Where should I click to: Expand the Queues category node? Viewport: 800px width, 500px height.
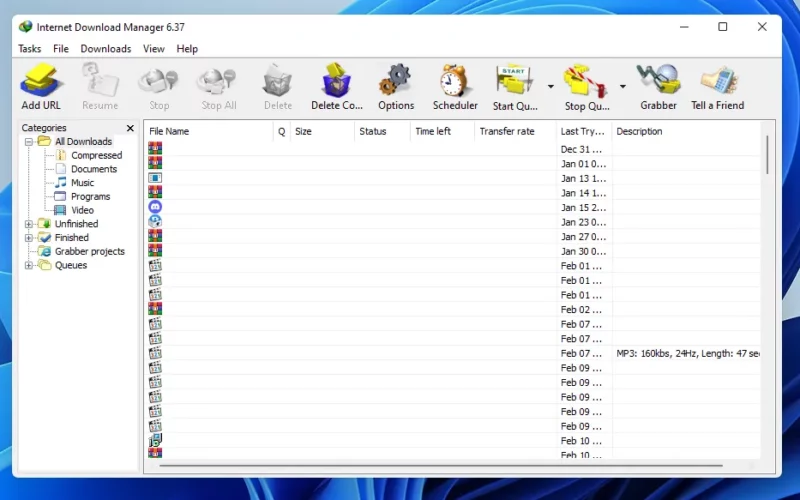29,265
